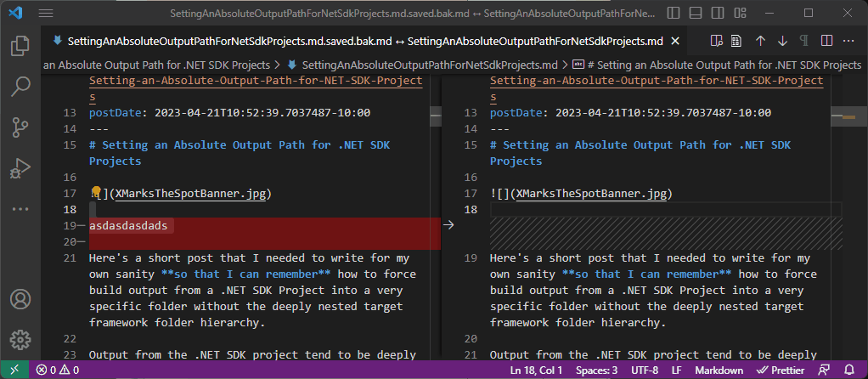Open the hamburger application menu
This screenshot has width=868, height=379.
[46, 13]
